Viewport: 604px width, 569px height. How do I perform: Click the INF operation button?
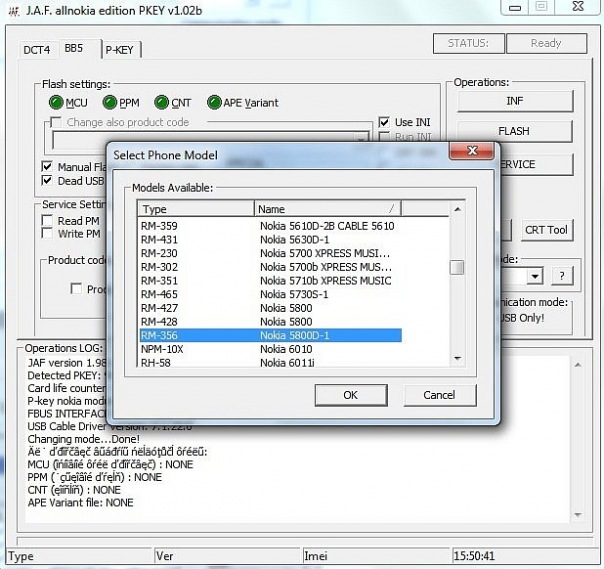pyautogui.click(x=515, y=101)
